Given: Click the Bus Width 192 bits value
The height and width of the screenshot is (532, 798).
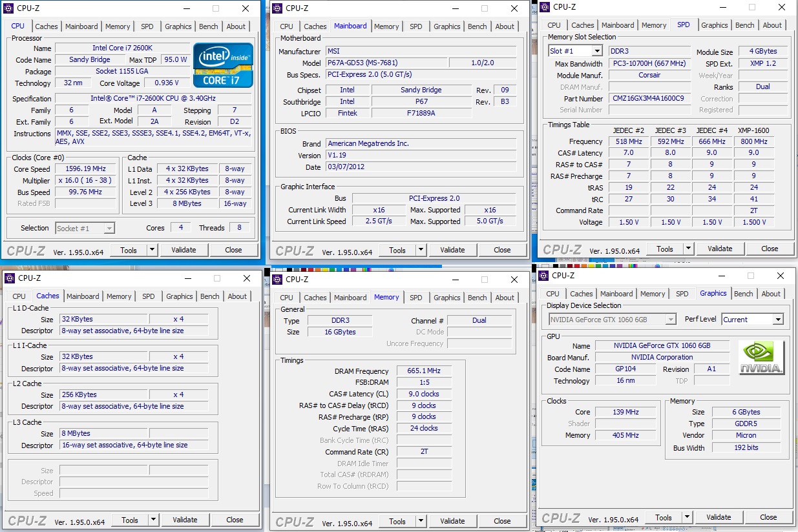Looking at the screenshot, I should pyautogui.click(x=746, y=448).
